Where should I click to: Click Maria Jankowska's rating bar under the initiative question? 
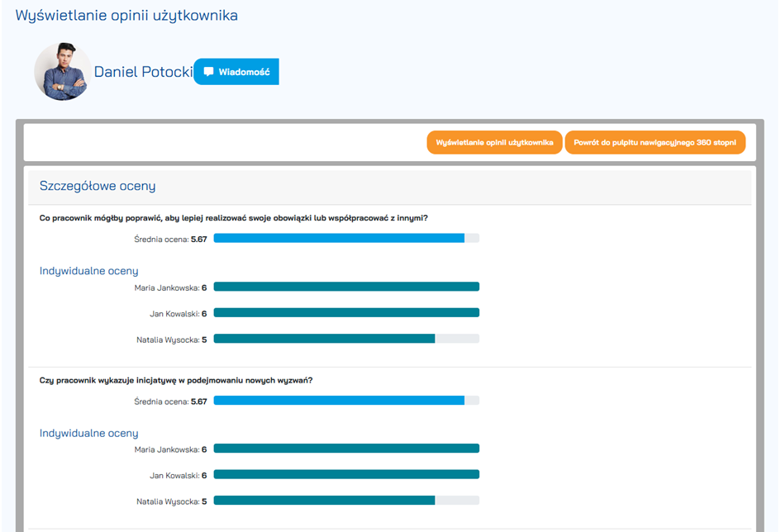[x=345, y=449]
